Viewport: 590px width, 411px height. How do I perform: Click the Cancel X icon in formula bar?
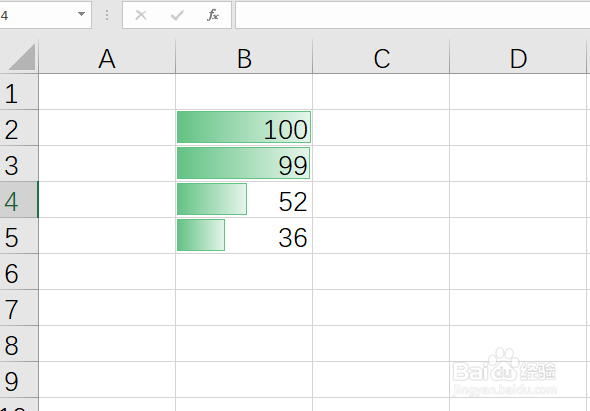coord(141,15)
